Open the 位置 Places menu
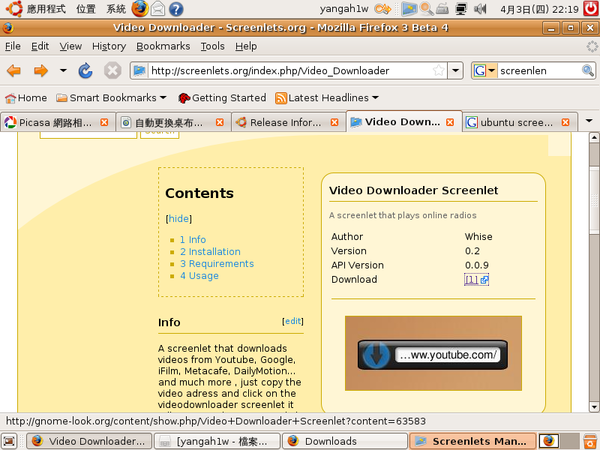 click(86, 9)
